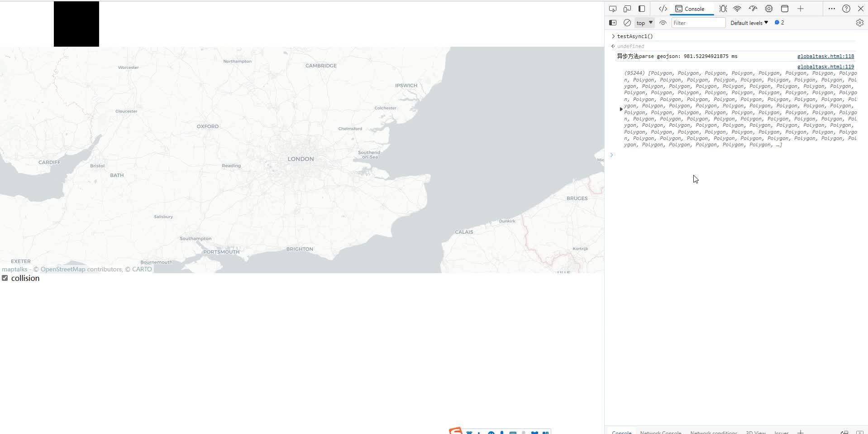Open the Network conditions tab
This screenshot has width=868, height=434.
tap(713, 432)
